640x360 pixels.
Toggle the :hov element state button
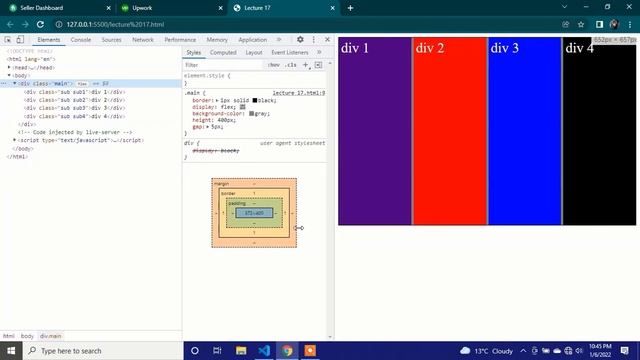(273, 65)
